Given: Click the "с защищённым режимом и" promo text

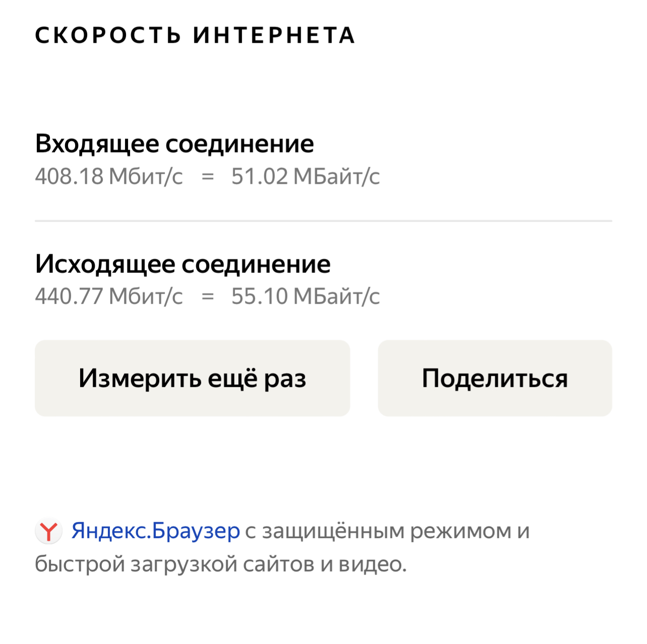Looking at the screenshot, I should [387, 531].
